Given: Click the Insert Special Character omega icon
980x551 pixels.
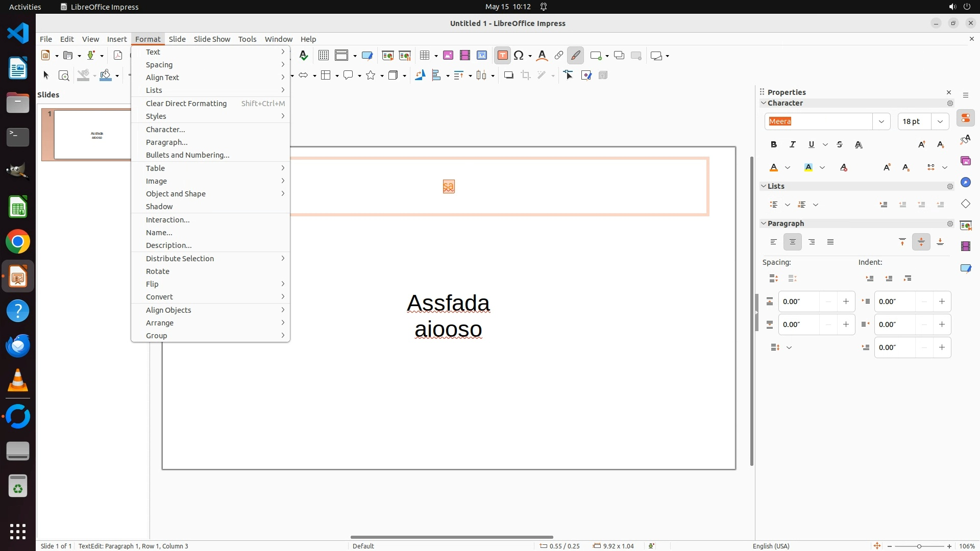Looking at the screenshot, I should (519, 56).
